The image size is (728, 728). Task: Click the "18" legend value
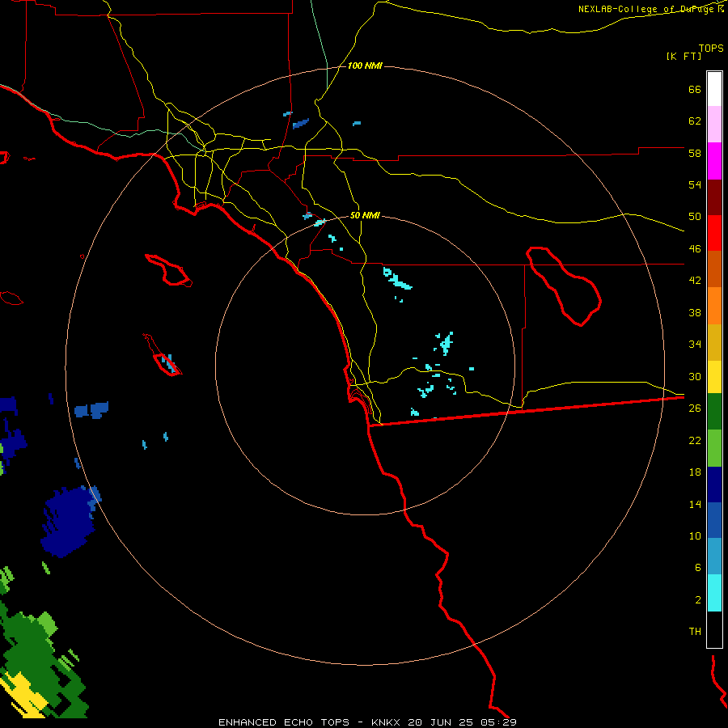(x=695, y=472)
